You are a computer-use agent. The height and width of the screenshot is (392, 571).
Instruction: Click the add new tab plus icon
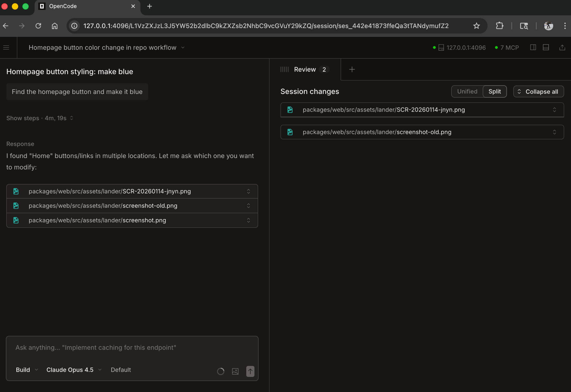click(352, 69)
